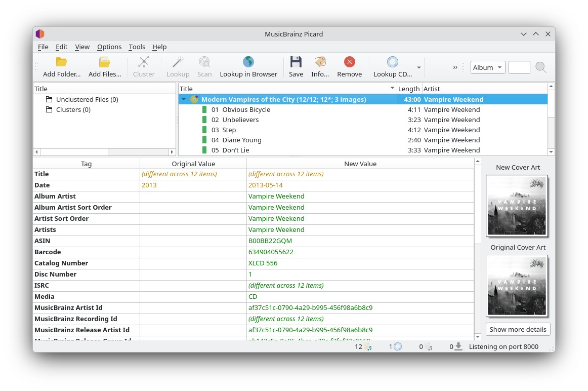This screenshot has width=588, height=391.
Task: Click left pane horizontal scrollbar left arrow
Action: [x=37, y=152]
